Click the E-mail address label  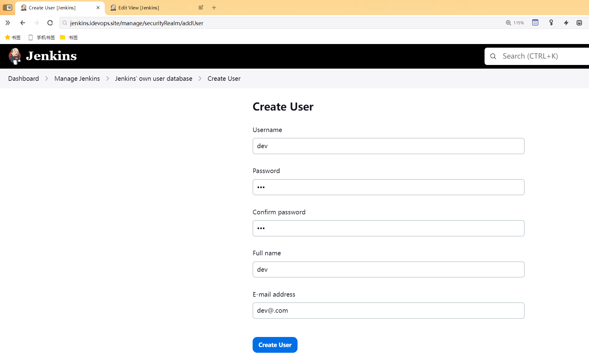click(274, 294)
